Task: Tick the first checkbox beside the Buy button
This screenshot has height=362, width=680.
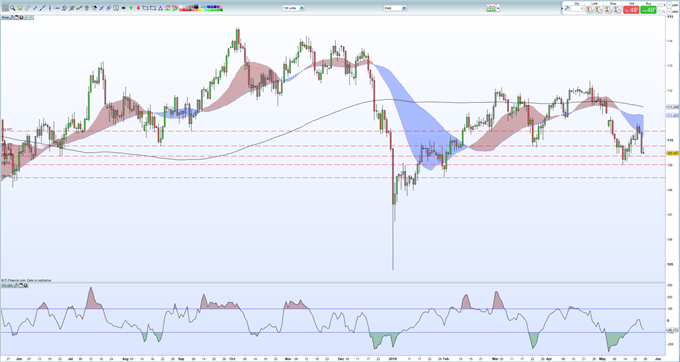Action: [661, 5]
